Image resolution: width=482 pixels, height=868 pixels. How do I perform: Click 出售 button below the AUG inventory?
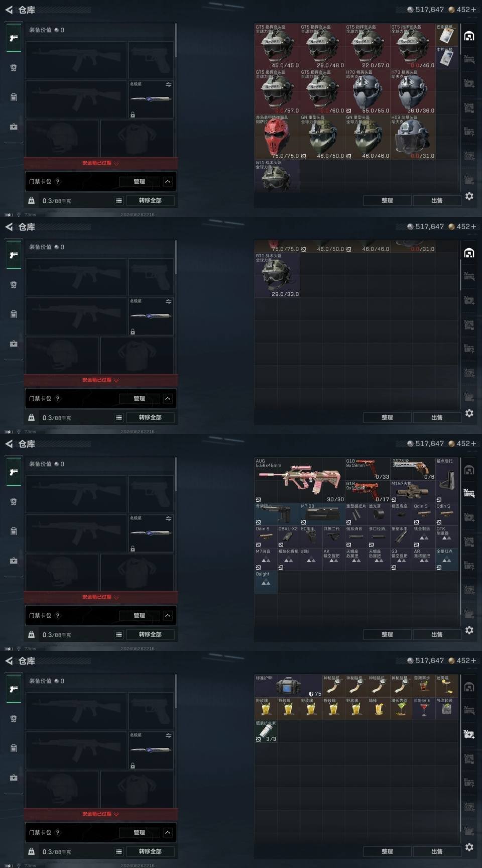tap(437, 634)
